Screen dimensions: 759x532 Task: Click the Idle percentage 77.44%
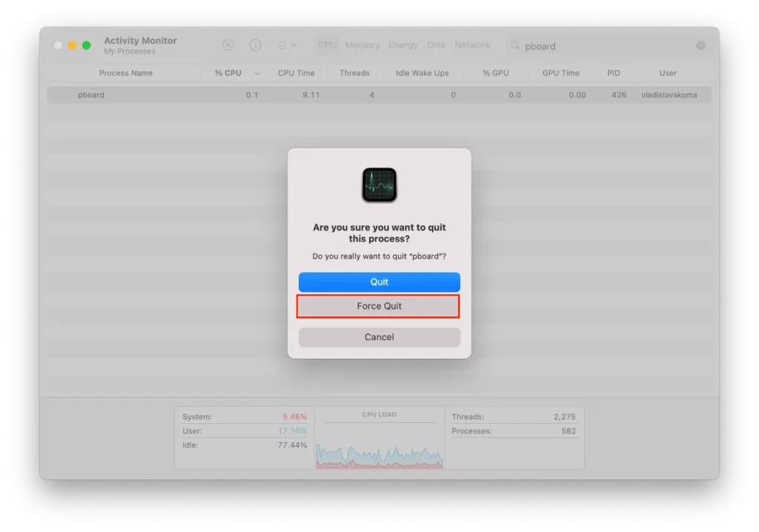point(292,445)
